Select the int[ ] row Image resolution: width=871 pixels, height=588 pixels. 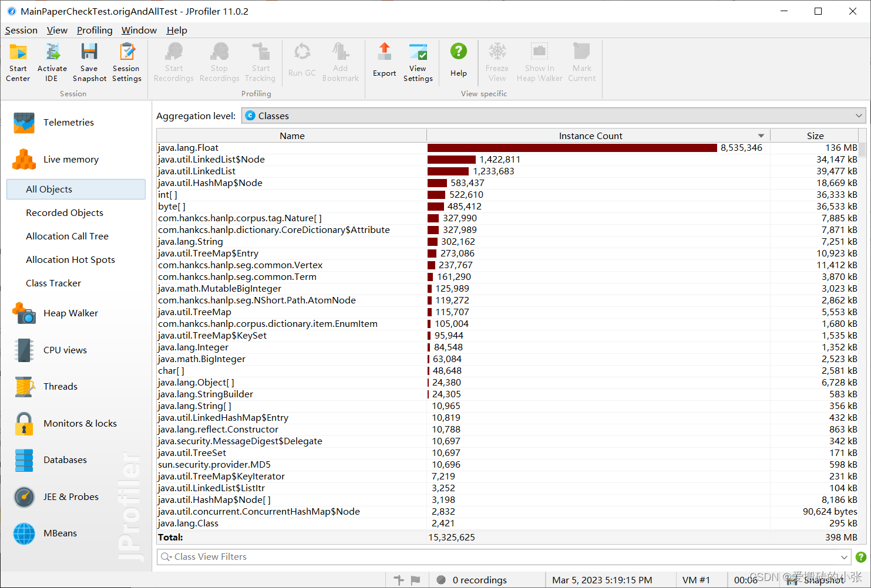point(507,195)
